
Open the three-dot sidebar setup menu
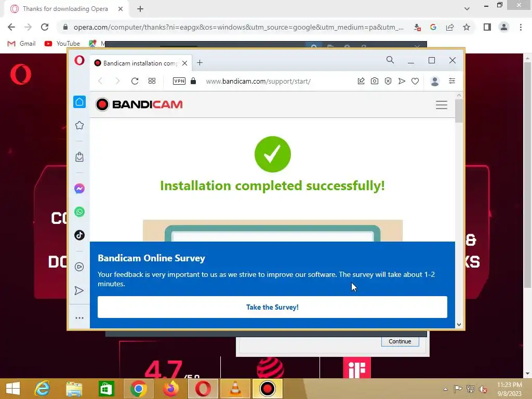point(79,318)
